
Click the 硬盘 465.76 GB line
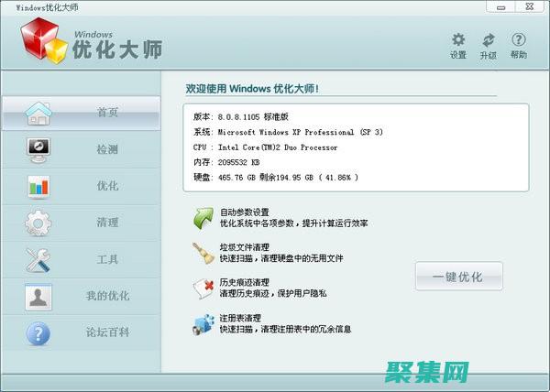(276, 178)
